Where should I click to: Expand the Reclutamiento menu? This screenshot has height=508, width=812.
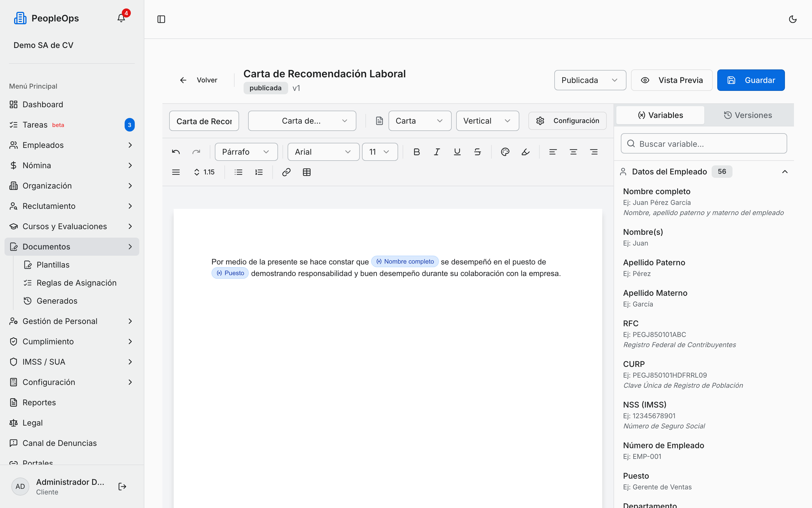72,206
